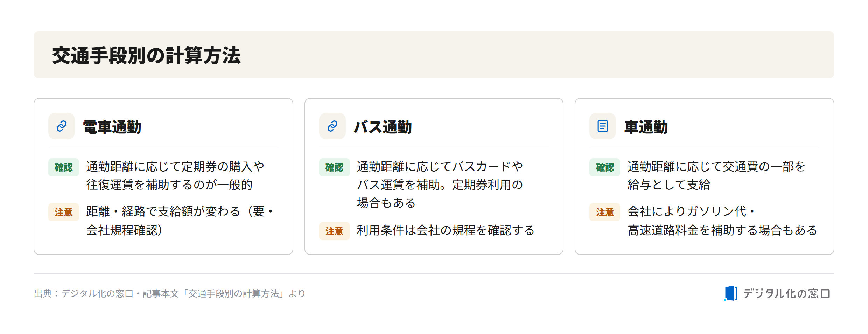Click the link icon beside 電車通勤
This screenshot has width=868, height=334.
[62, 126]
